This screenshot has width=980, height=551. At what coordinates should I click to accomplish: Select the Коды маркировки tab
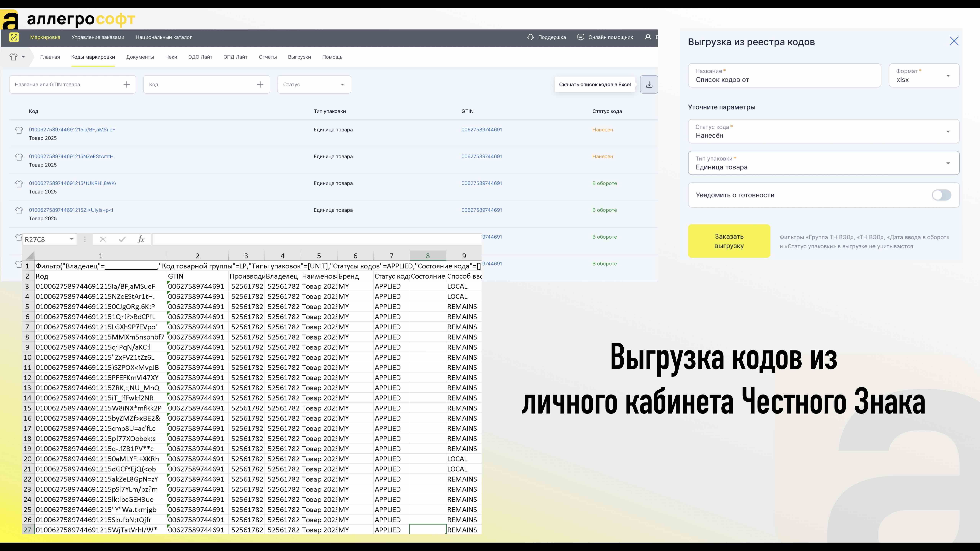93,57
